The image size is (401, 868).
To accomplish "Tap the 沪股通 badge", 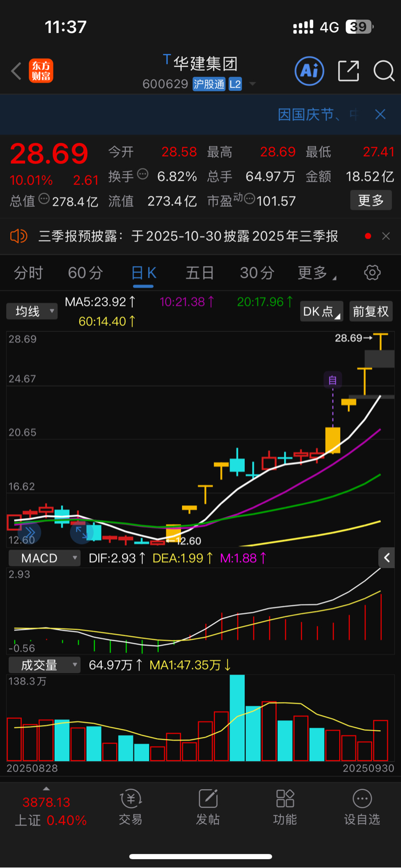I will coord(209,84).
